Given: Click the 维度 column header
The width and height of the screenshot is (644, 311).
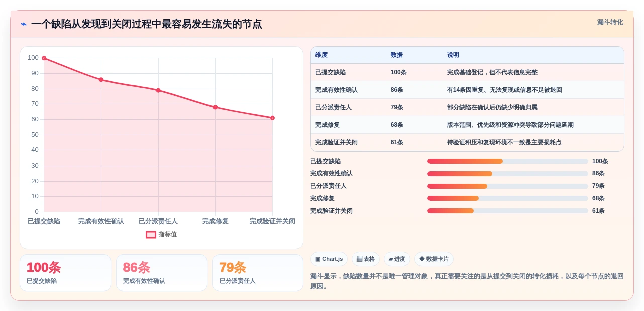Looking at the screenshot, I should coord(321,55).
